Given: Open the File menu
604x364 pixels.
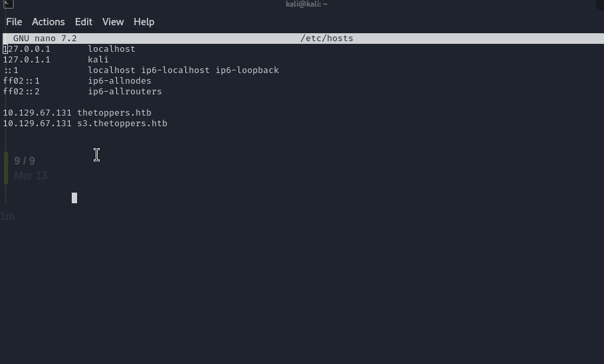Looking at the screenshot, I should 14,22.
